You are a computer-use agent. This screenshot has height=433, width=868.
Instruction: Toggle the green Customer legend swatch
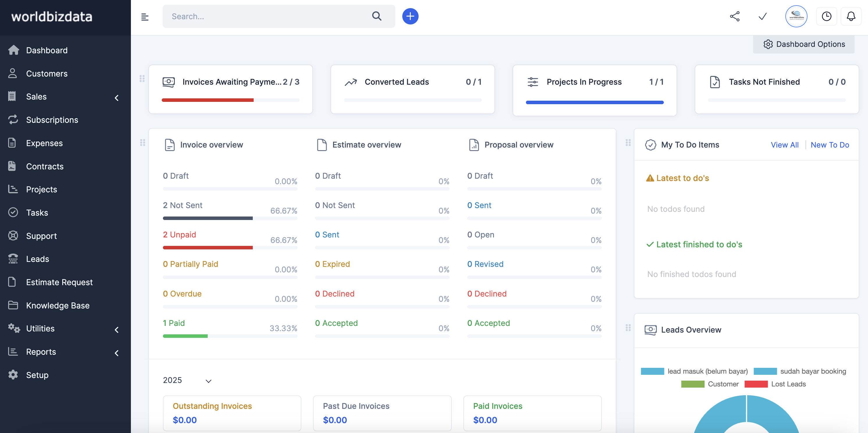[x=692, y=384]
